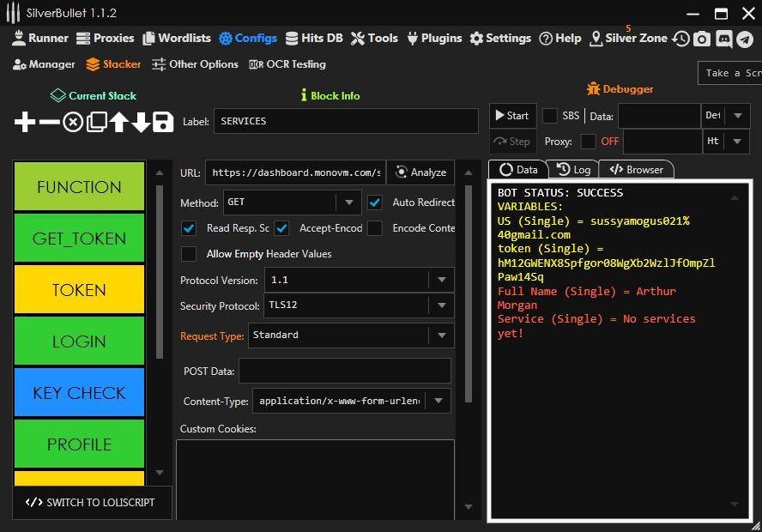Open the Discord chat icon
762x532 pixels.
pos(723,38)
